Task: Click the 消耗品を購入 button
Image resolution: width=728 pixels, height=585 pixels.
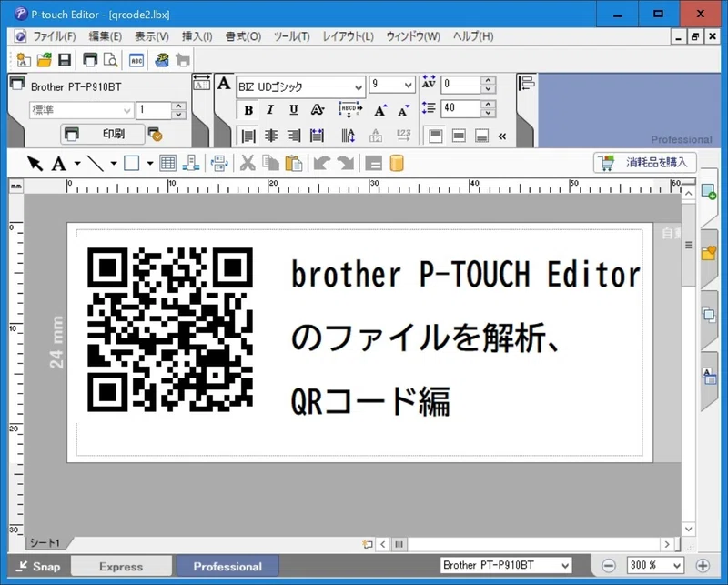Action: click(x=645, y=163)
